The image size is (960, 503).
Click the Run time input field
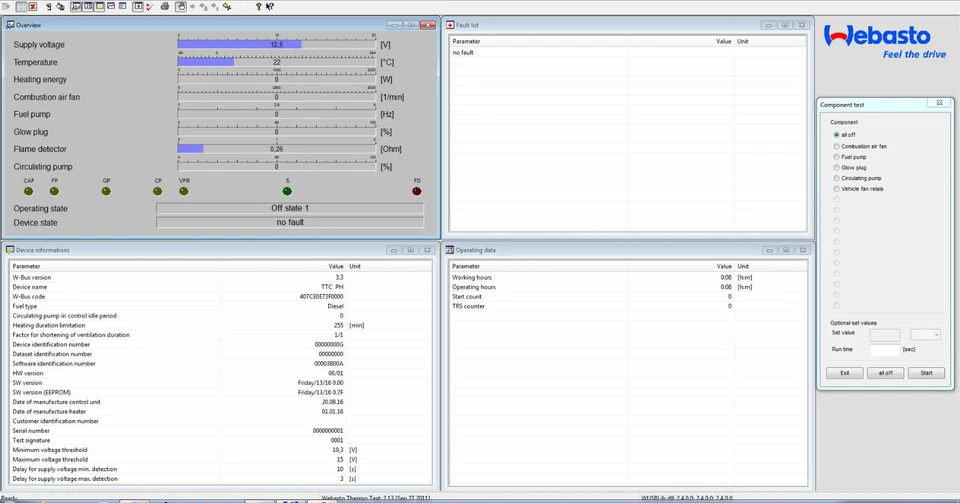885,349
